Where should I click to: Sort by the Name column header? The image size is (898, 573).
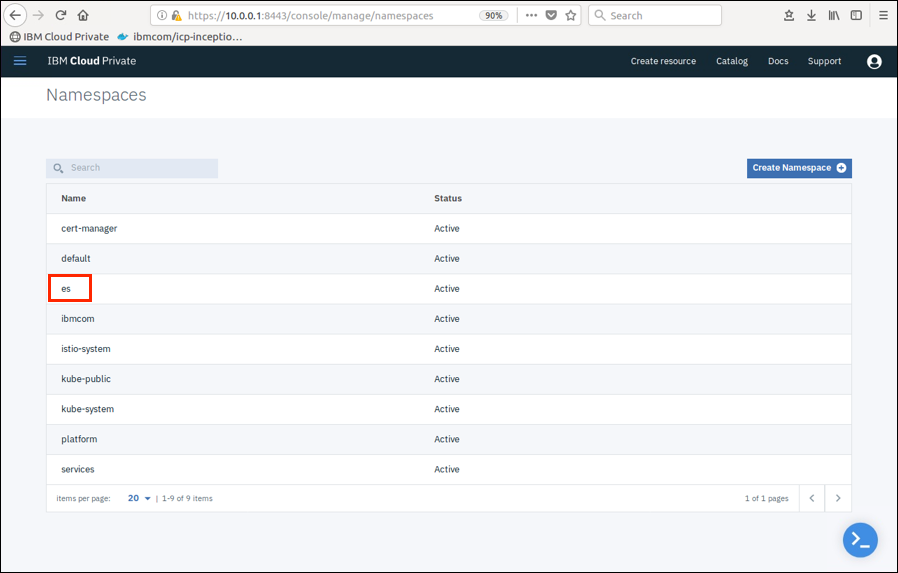73,198
